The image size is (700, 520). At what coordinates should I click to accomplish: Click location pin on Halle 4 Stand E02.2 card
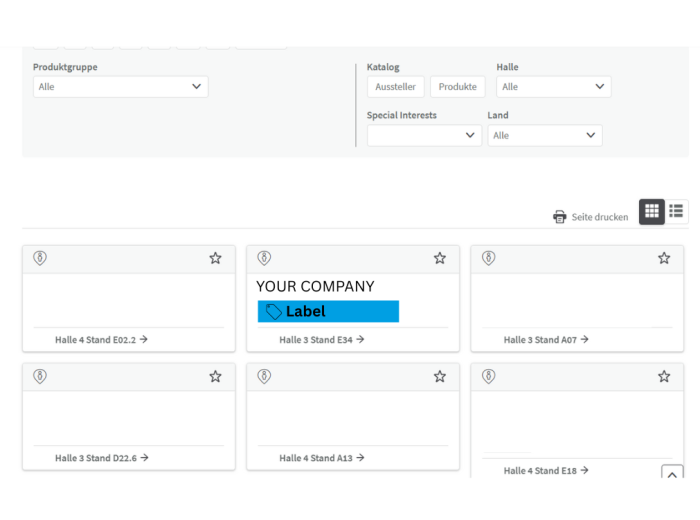pyautogui.click(x=40, y=258)
